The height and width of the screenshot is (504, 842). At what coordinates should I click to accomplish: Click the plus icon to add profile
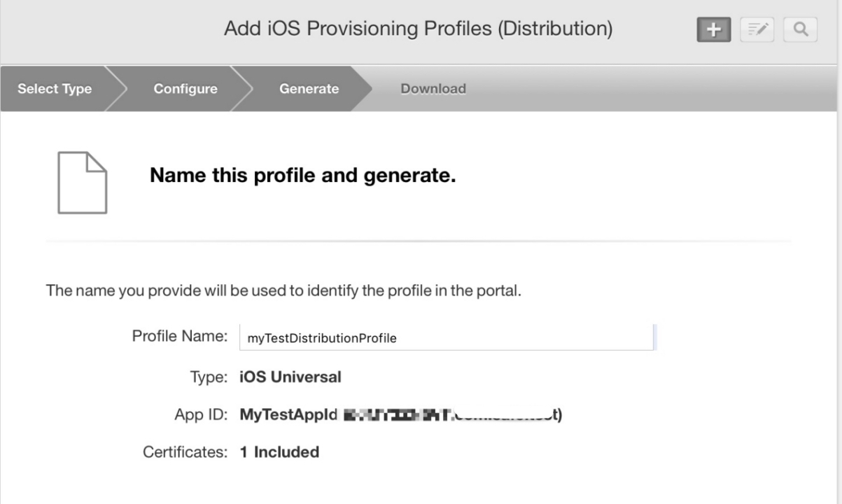[x=713, y=30]
